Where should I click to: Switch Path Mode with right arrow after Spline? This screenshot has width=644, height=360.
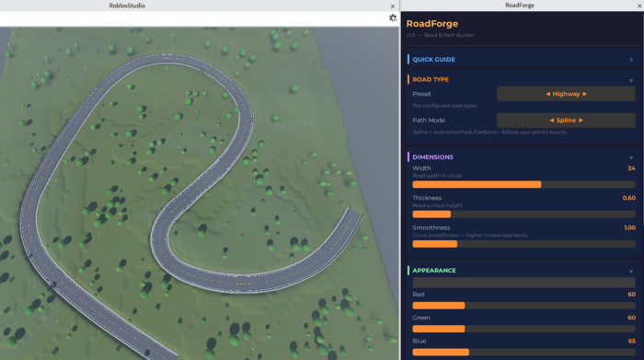click(581, 121)
